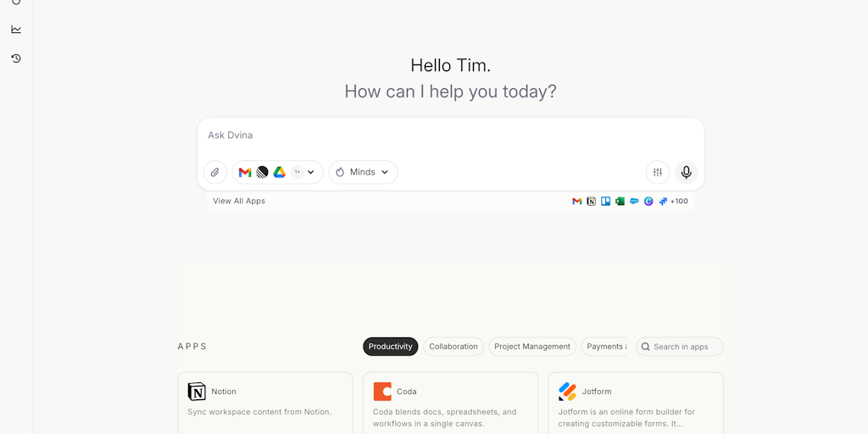
Task: Open the sliders settings icon in prompt box
Action: pos(658,172)
